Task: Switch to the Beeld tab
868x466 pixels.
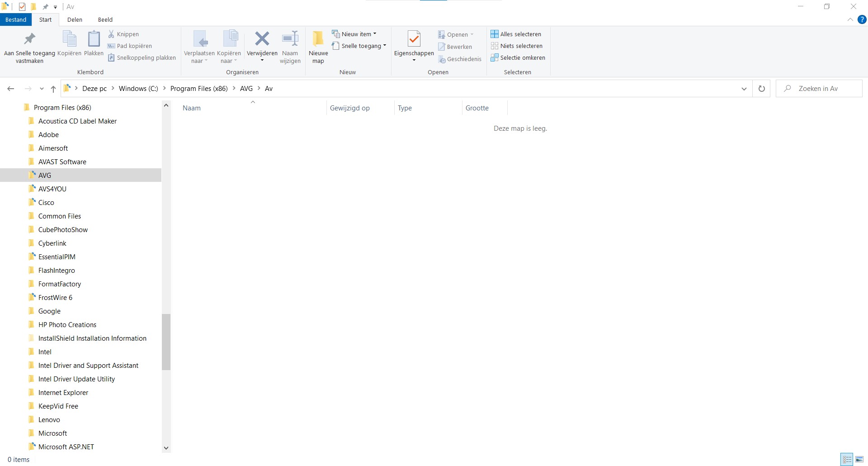Action: [105, 19]
